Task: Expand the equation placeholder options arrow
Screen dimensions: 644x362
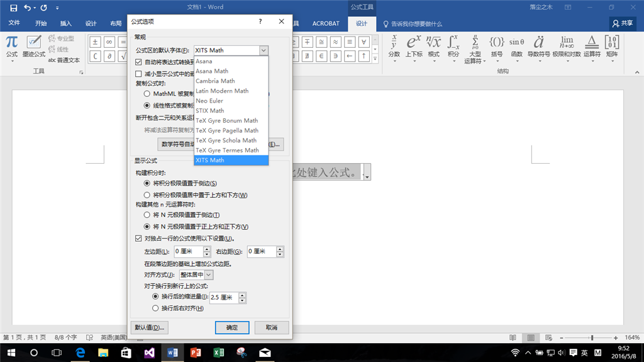Action: pyautogui.click(x=367, y=172)
